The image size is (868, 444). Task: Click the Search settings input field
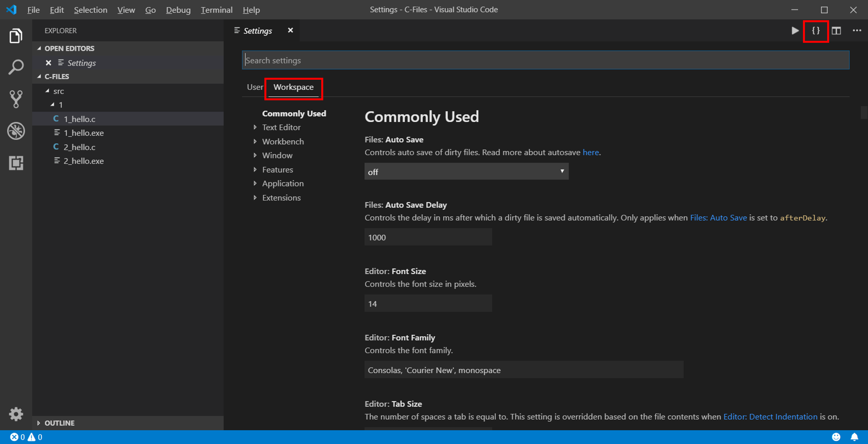[545, 60]
